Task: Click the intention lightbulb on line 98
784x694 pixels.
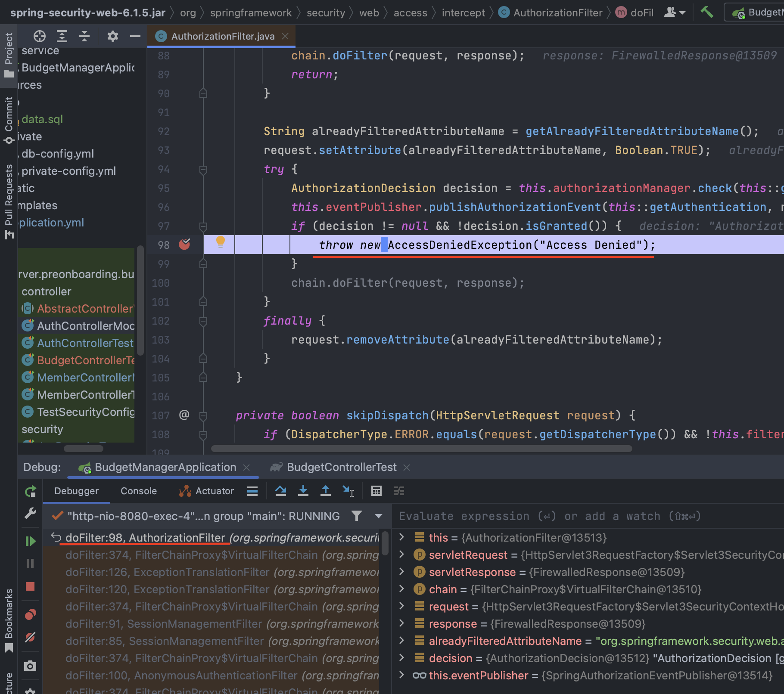Action: (220, 242)
